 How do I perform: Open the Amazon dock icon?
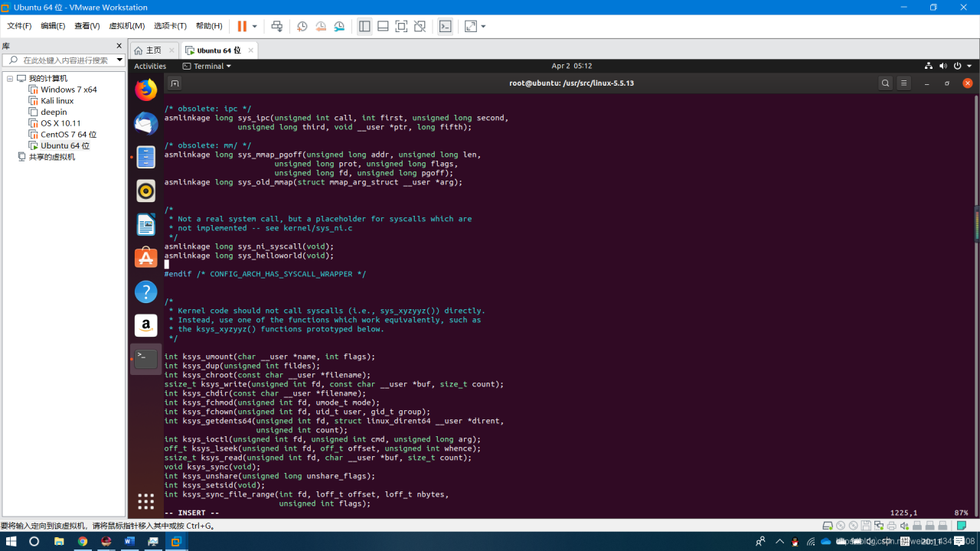[x=145, y=325]
